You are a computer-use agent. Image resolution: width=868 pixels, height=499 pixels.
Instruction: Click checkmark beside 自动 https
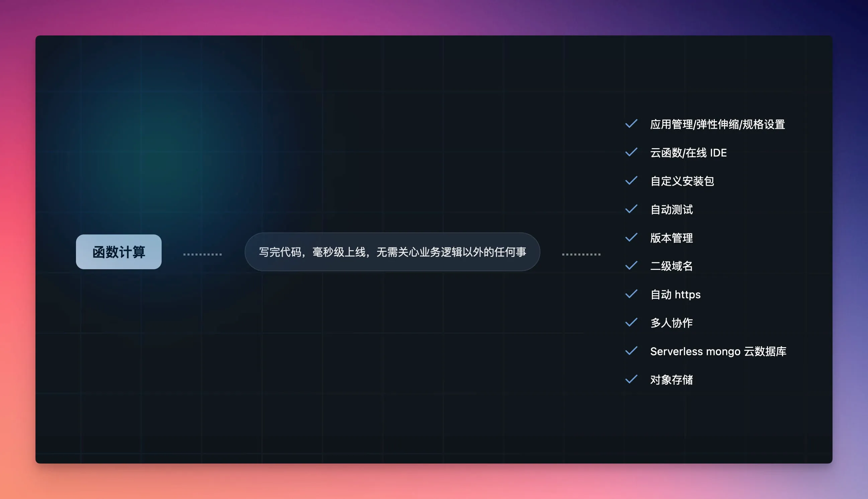(631, 294)
